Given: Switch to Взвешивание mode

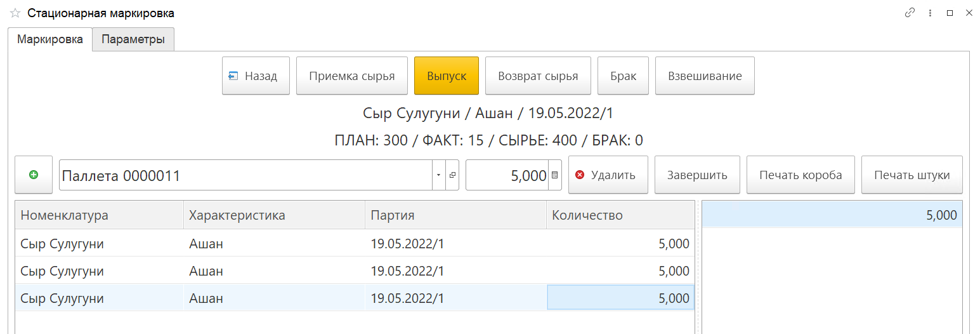Looking at the screenshot, I should pos(705,76).
